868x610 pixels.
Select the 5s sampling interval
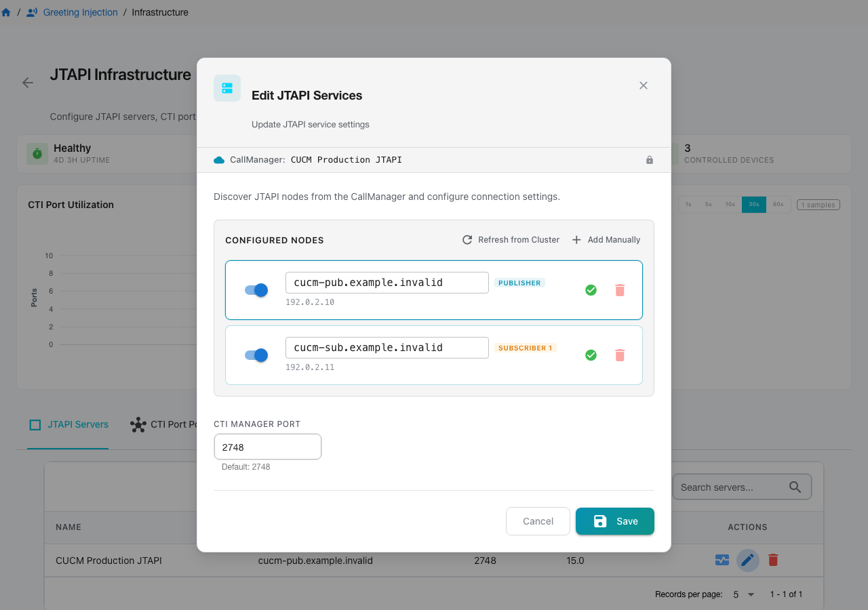click(708, 205)
